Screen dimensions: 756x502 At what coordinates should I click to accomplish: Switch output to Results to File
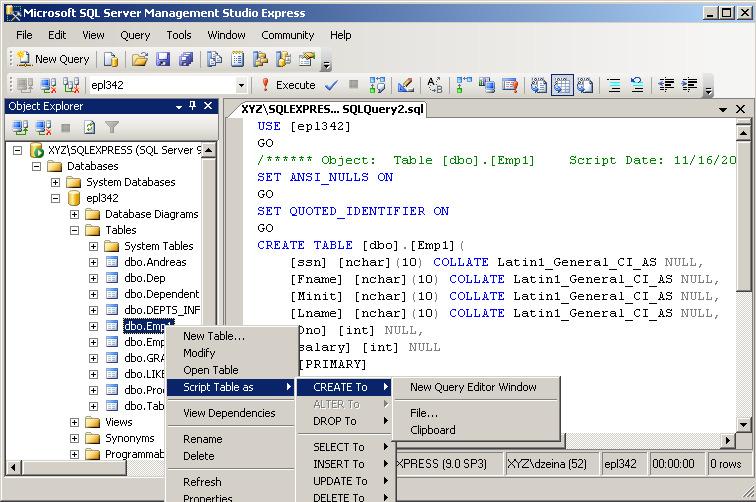pos(585,85)
